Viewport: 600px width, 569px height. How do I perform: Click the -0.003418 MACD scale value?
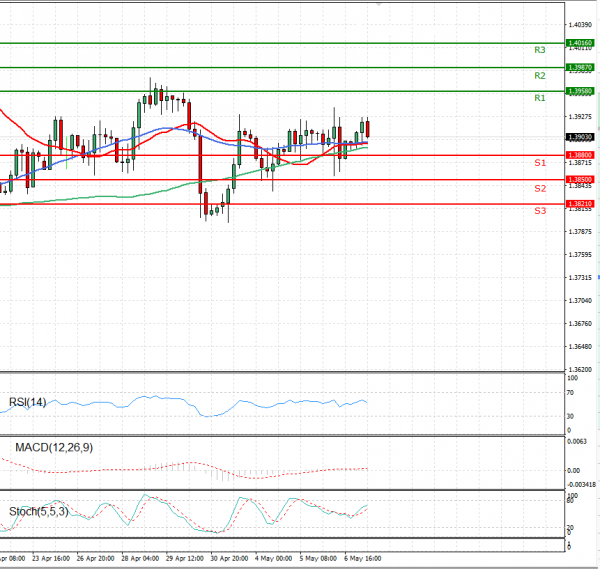581,485
